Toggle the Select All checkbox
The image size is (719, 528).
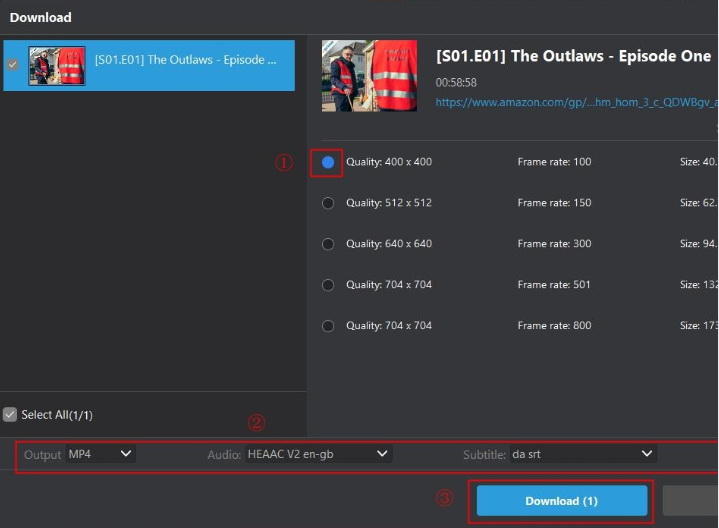click(10, 415)
